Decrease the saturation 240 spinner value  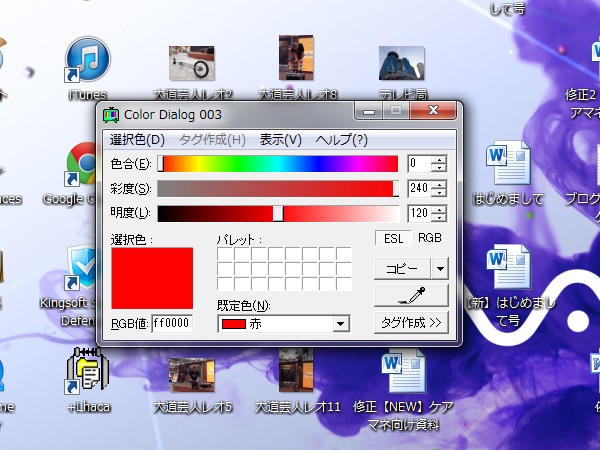439,192
